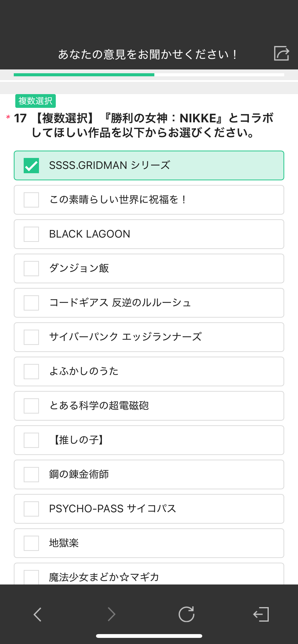This screenshot has height=644, width=298.
Task: Tap the share icon in header
Action: point(281,53)
